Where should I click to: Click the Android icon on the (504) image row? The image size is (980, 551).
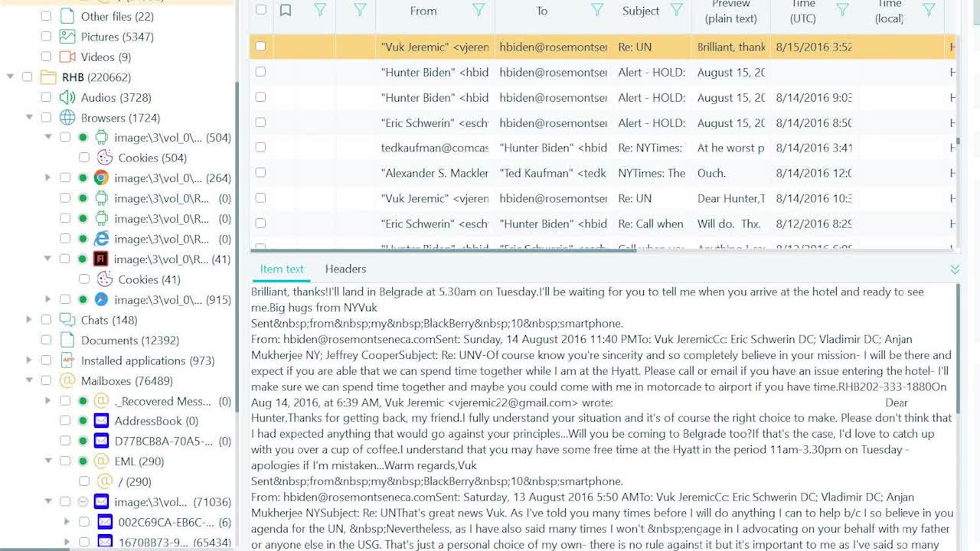click(x=101, y=138)
